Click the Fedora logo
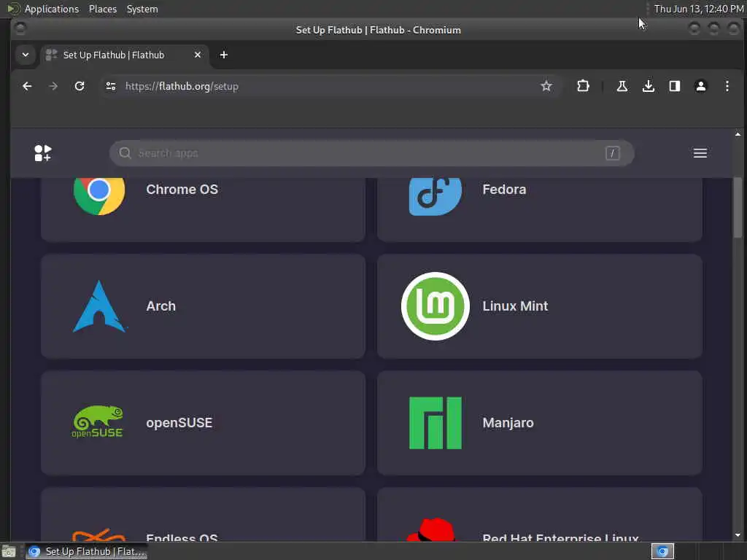 click(436, 195)
